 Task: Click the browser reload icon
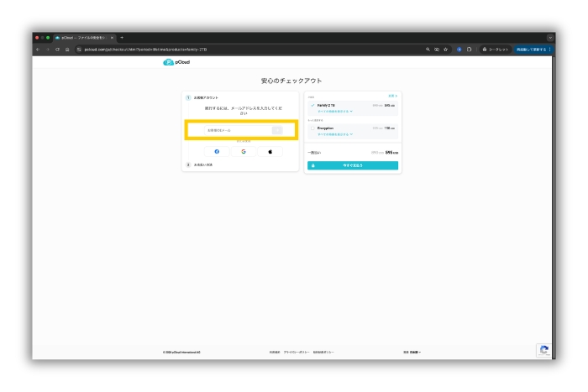pos(56,50)
